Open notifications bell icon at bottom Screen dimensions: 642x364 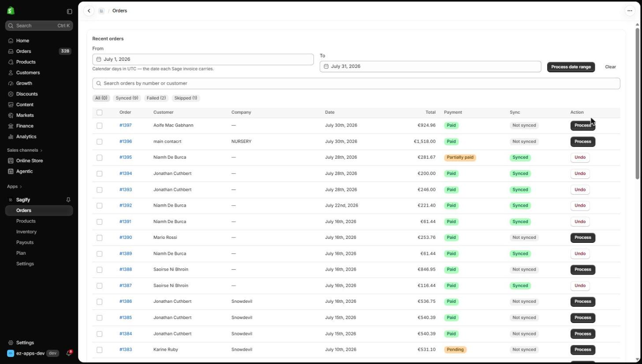point(69,353)
